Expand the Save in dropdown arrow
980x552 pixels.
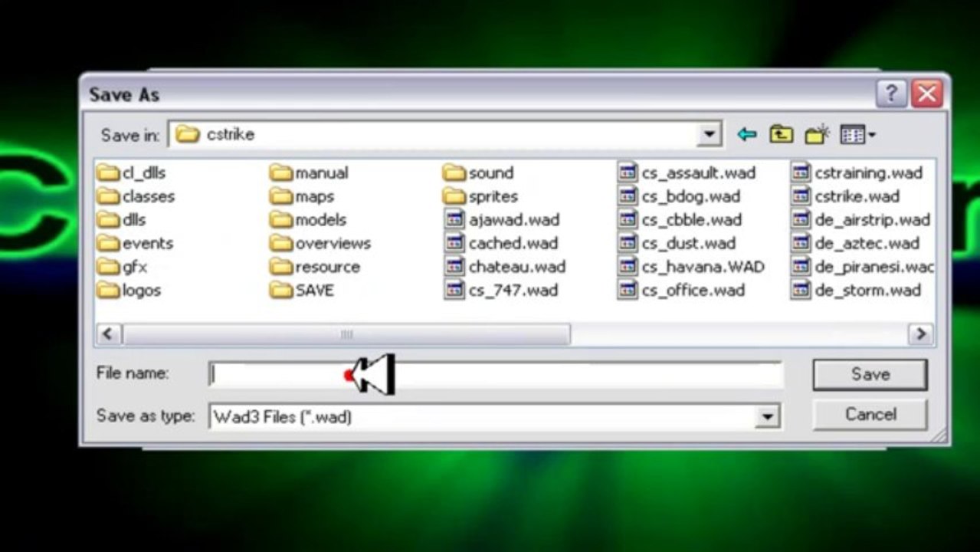pos(710,135)
